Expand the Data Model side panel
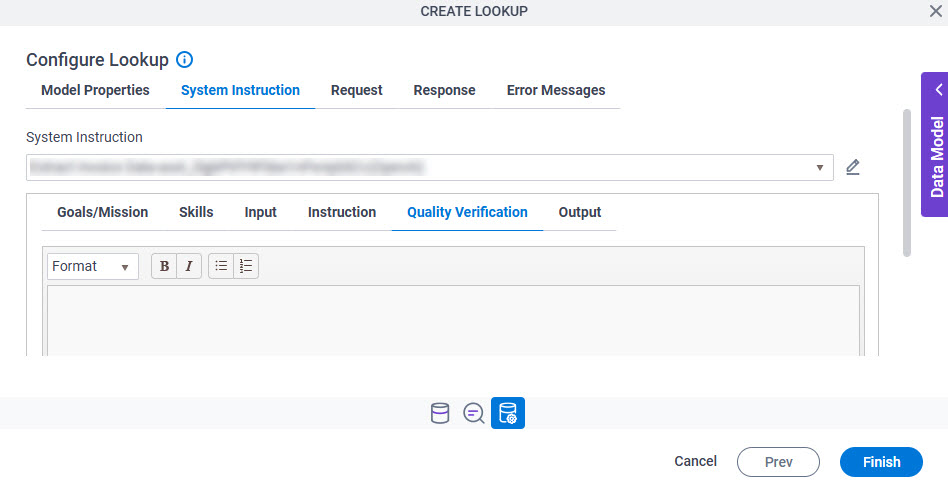The height and width of the screenshot is (485, 948). click(937, 145)
